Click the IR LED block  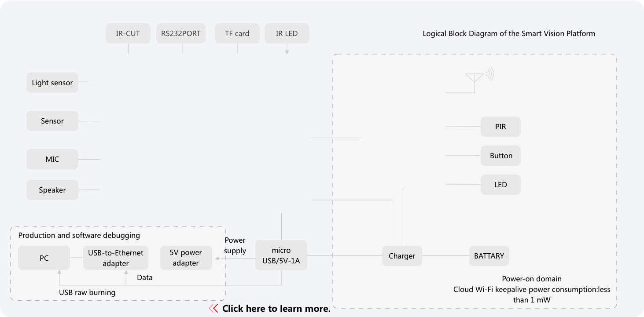(x=287, y=33)
